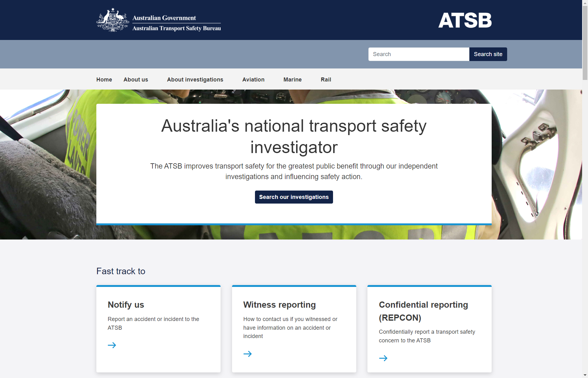The width and height of the screenshot is (588, 378).
Task: Click the arrow icon under Notify us
Action: (x=112, y=345)
